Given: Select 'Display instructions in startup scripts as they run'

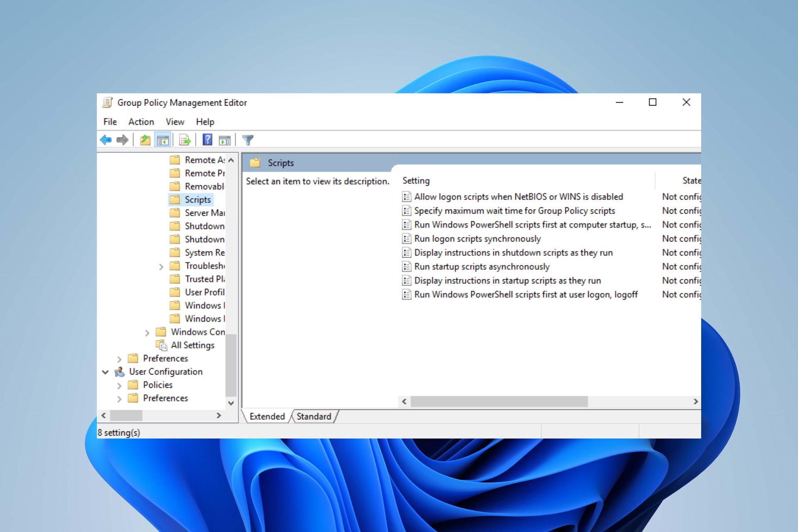Looking at the screenshot, I should pos(507,281).
